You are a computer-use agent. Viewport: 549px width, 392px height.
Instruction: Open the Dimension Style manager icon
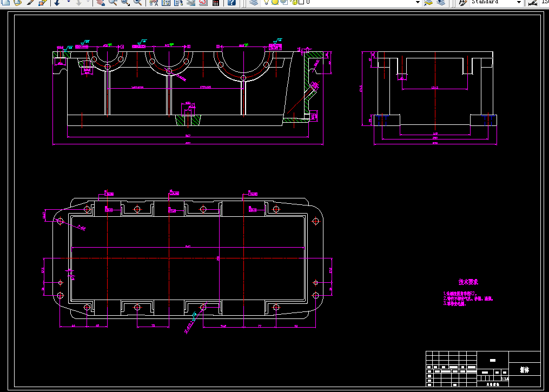pyautogui.click(x=533, y=2)
